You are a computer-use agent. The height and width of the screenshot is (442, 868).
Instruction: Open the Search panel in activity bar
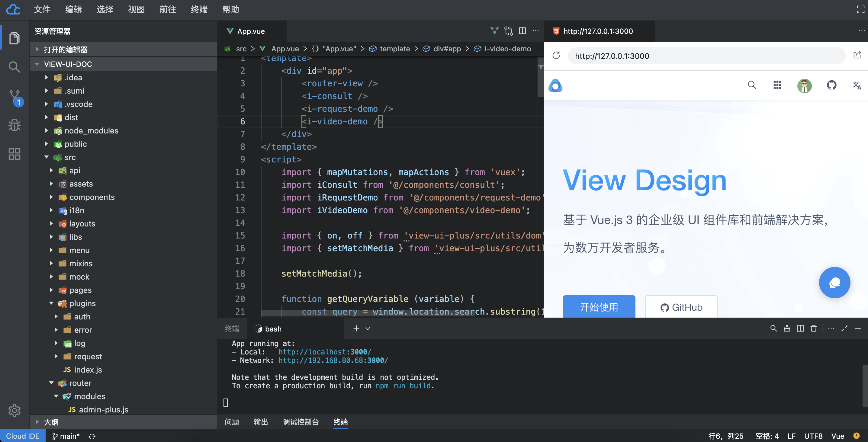click(x=14, y=67)
